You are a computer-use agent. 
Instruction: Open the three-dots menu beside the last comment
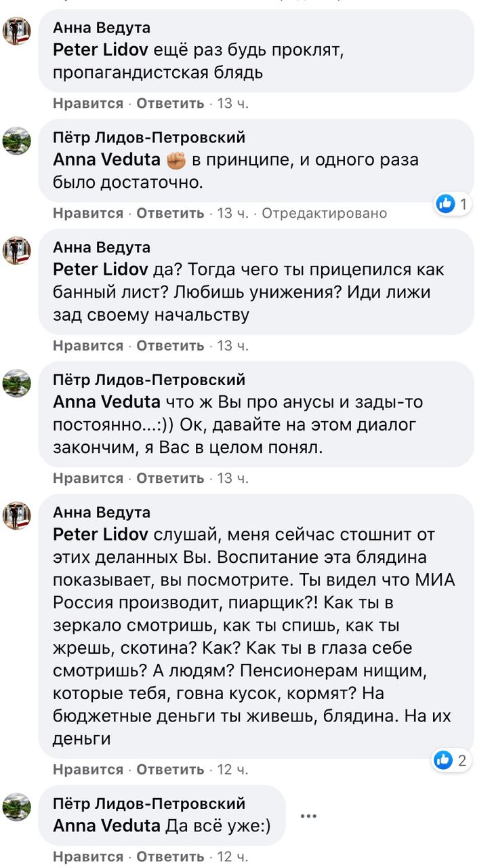(308, 816)
